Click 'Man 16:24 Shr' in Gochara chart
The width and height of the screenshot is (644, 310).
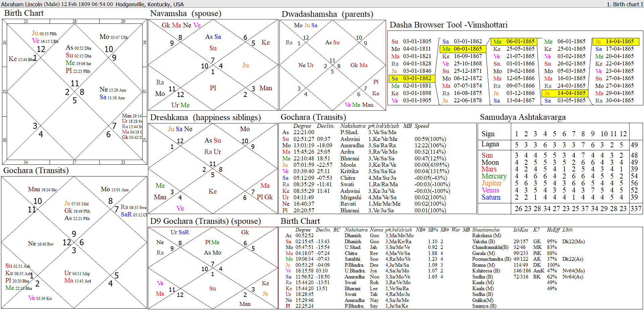(x=42, y=189)
